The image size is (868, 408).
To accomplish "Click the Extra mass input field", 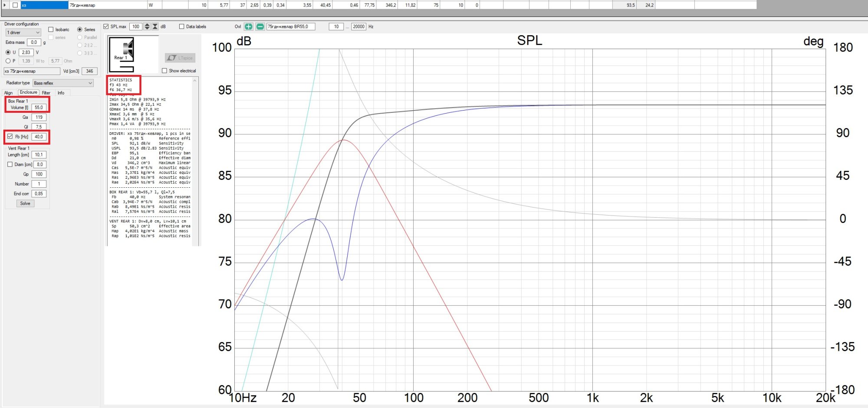I will coord(34,42).
